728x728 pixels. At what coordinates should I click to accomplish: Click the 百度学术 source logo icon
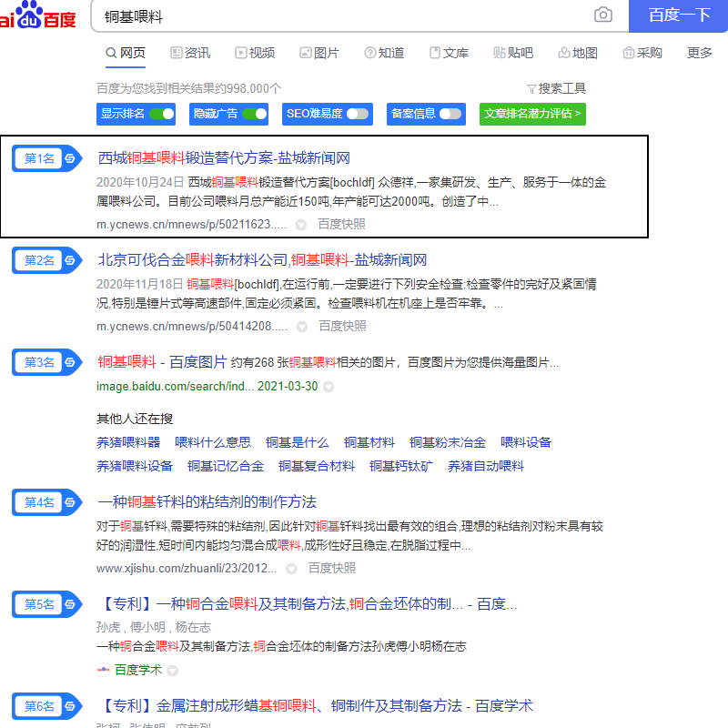coord(103,670)
